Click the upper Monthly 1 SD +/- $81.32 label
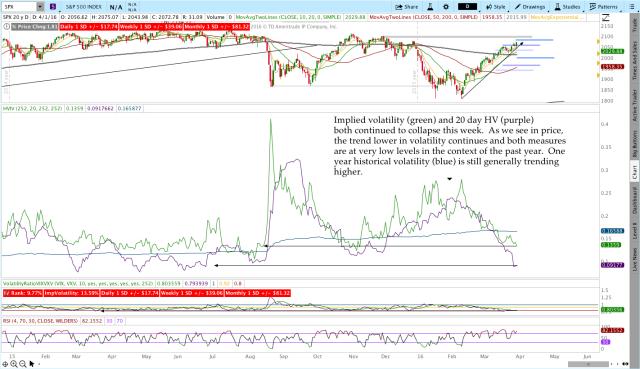640x369 pixels. coord(216,27)
